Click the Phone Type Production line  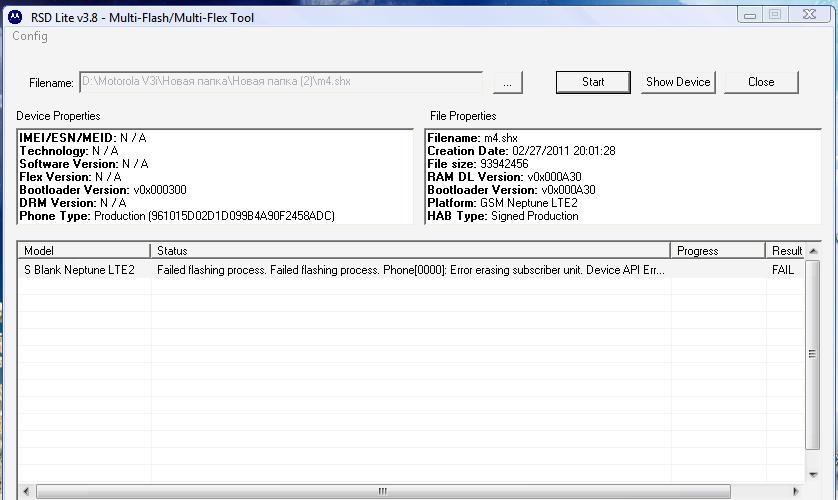(177, 216)
